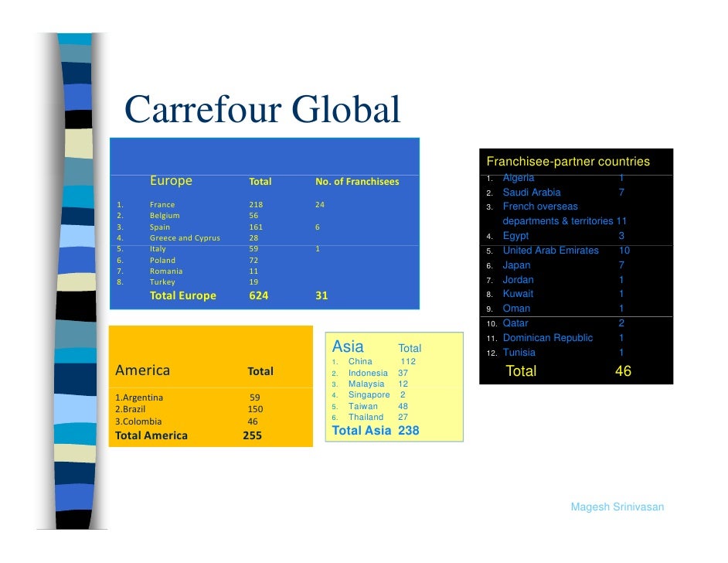The height and width of the screenshot is (563, 728).
Task: Click the Europe total value '624'
Action: click(259, 295)
